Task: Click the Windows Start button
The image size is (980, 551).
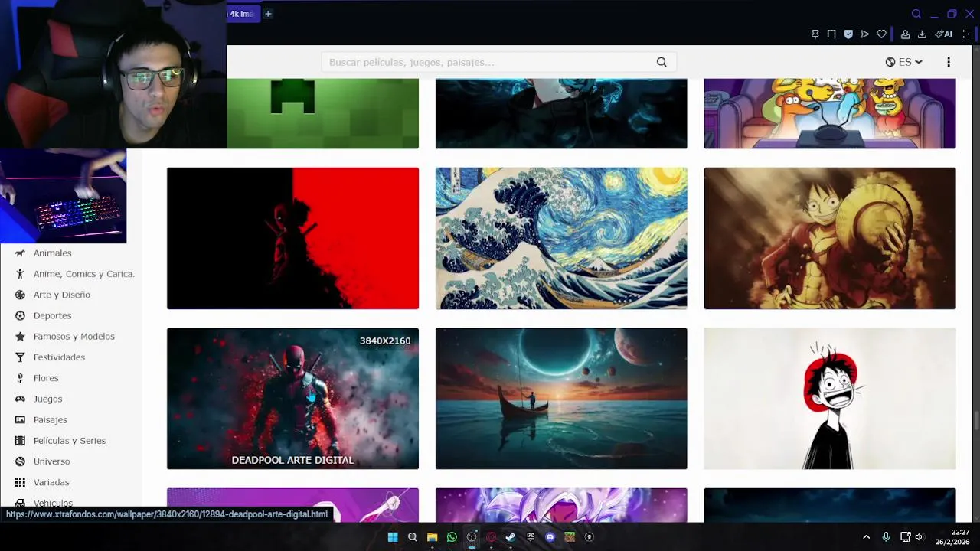Action: 393,537
